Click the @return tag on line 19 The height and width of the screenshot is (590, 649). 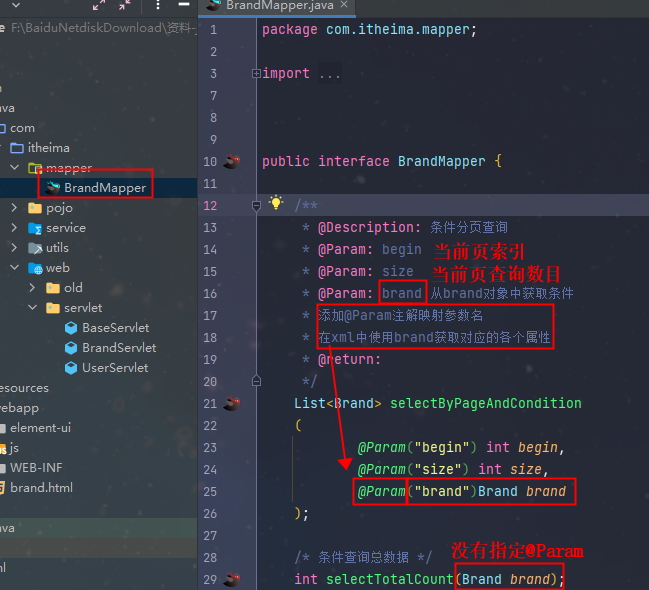(x=349, y=359)
